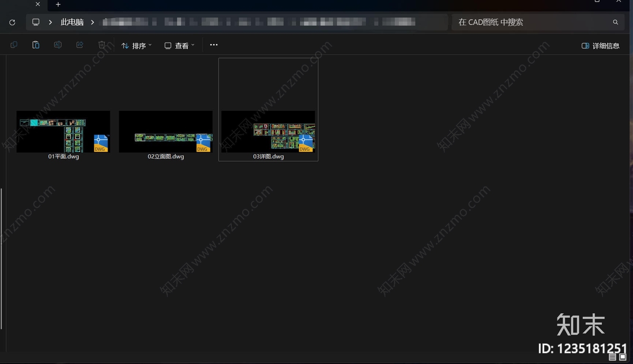Close the current tab with X
The image size is (633, 364).
pos(38,4)
